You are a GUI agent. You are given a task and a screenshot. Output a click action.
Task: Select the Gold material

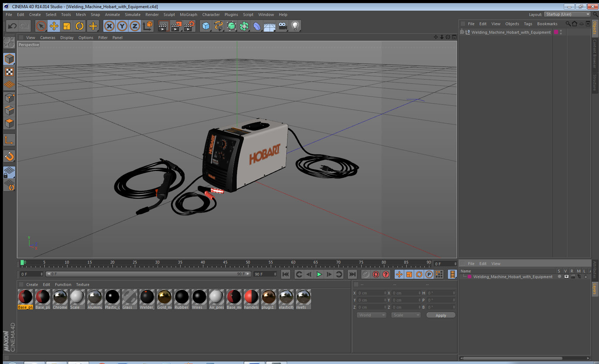pos(164,299)
